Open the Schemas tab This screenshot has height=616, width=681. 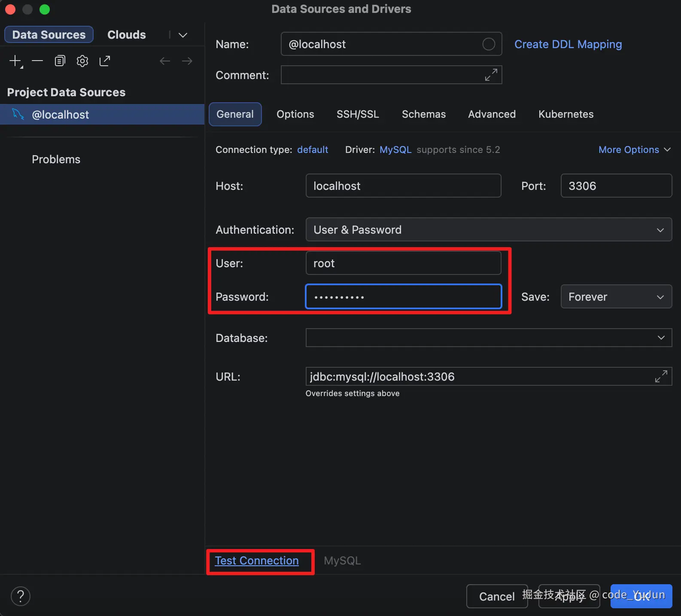tap(423, 114)
